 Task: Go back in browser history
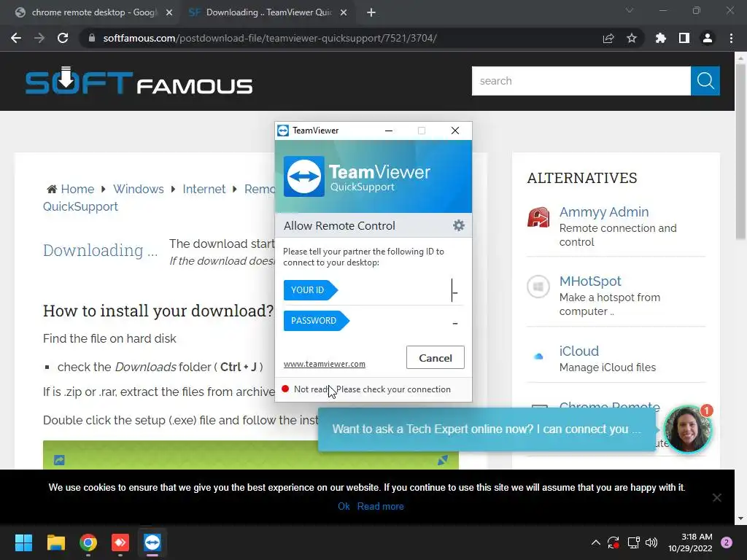click(x=16, y=38)
